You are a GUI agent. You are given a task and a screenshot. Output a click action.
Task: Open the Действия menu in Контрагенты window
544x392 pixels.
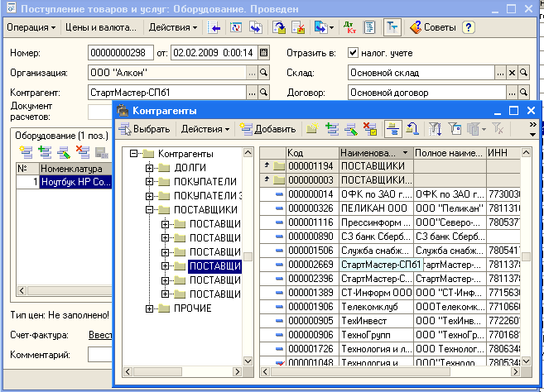click(205, 128)
